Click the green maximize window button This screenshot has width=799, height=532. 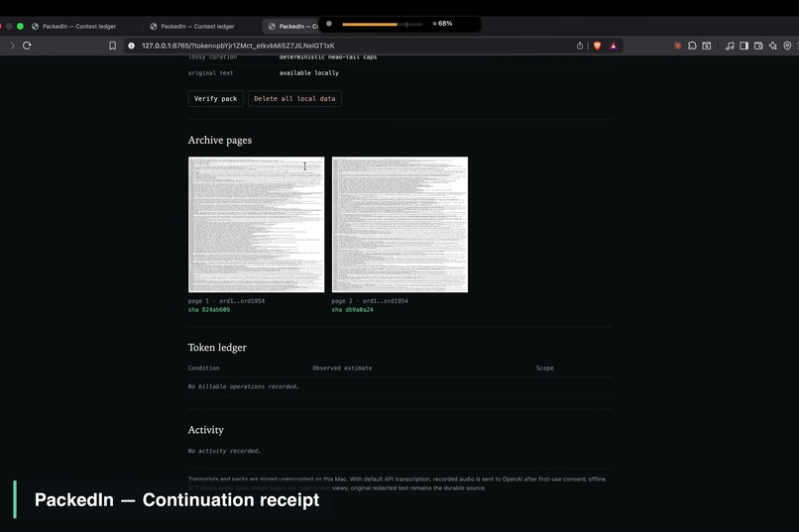pyautogui.click(x=21, y=26)
